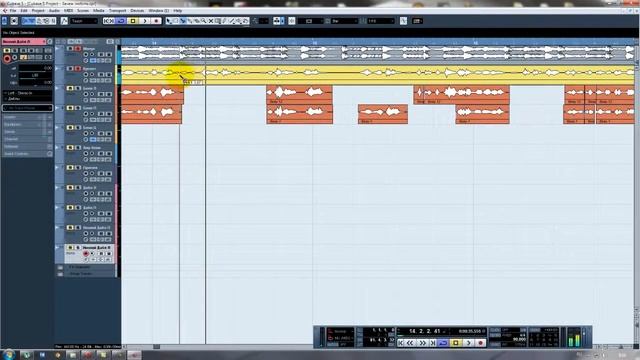Viewport: 640px width, 360px height.
Task: Select the Mute X tool
Action: pos(211,21)
